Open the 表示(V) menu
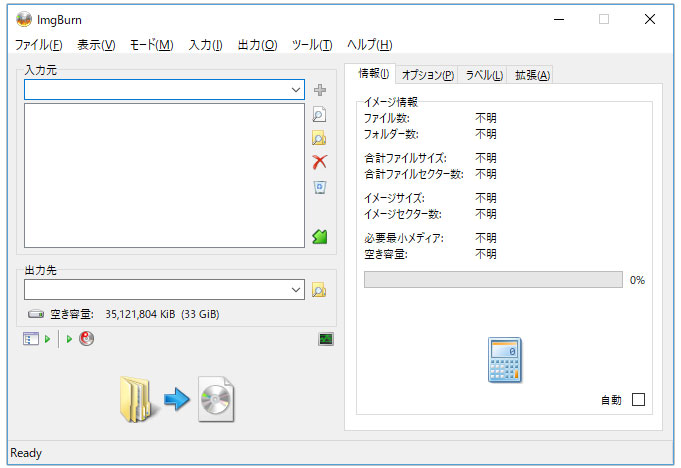This screenshot has width=681, height=468. [x=96, y=45]
